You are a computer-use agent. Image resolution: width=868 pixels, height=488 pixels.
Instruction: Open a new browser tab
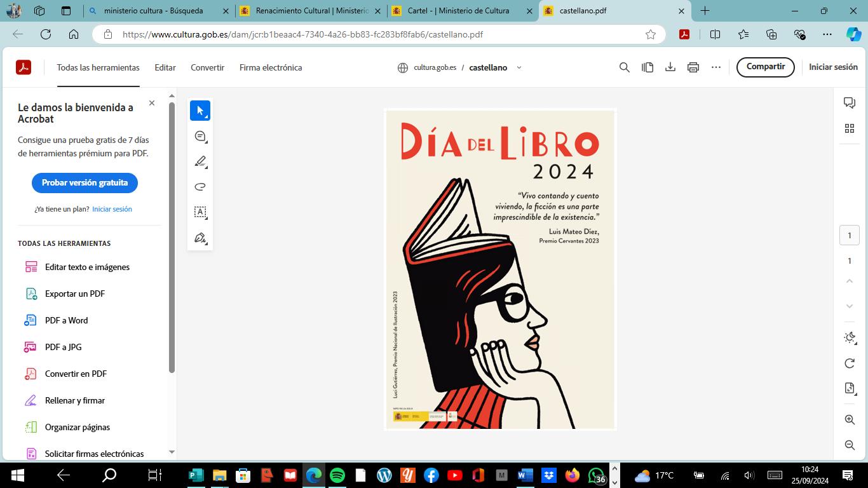tap(705, 11)
